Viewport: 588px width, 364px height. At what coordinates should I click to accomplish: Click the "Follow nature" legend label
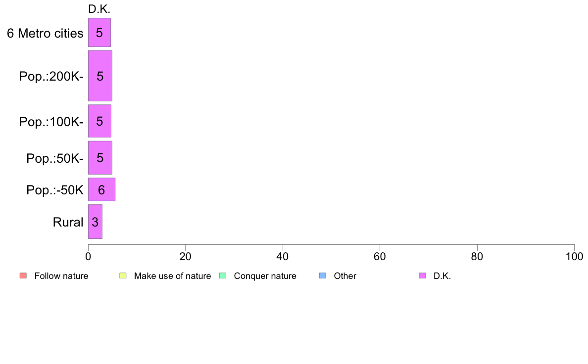point(61,276)
